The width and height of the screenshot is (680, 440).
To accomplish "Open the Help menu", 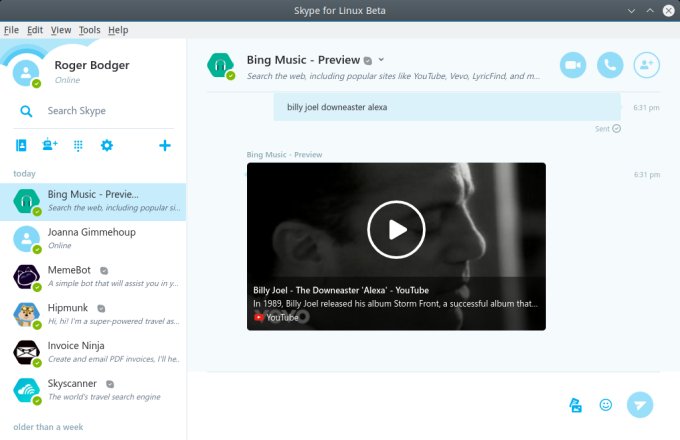I will point(118,30).
